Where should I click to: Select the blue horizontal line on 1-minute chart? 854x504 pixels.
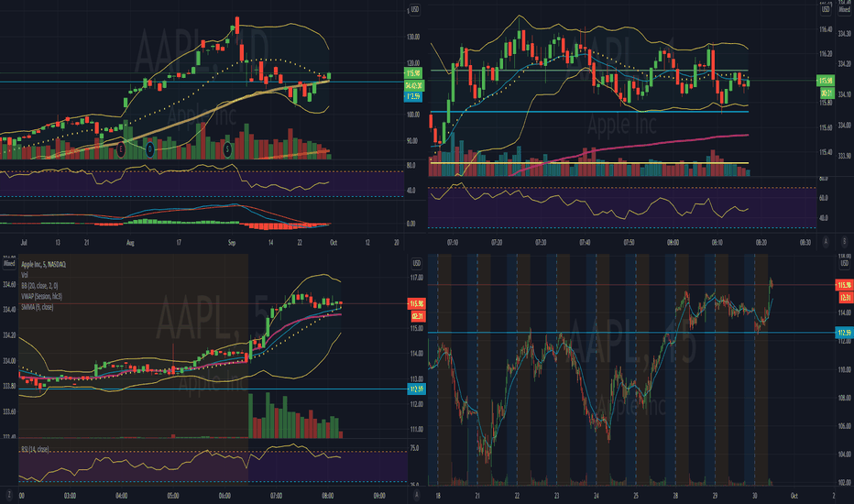589,112
